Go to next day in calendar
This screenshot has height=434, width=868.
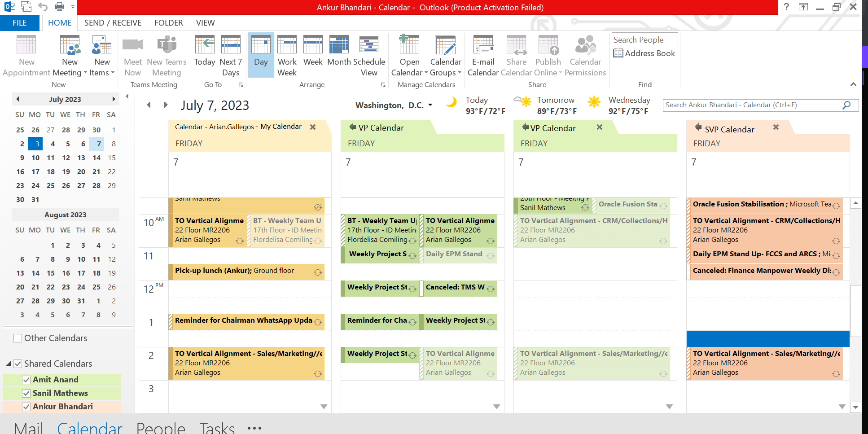pyautogui.click(x=166, y=105)
